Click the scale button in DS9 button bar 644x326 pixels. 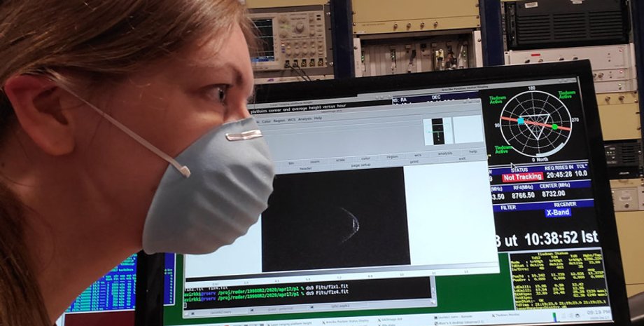pos(340,160)
